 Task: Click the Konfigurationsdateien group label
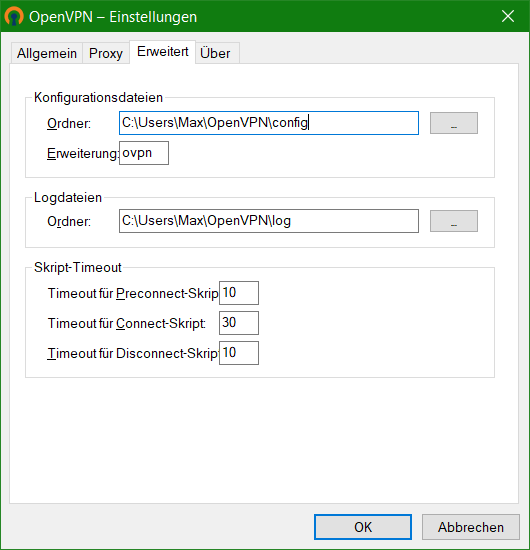pos(98,98)
